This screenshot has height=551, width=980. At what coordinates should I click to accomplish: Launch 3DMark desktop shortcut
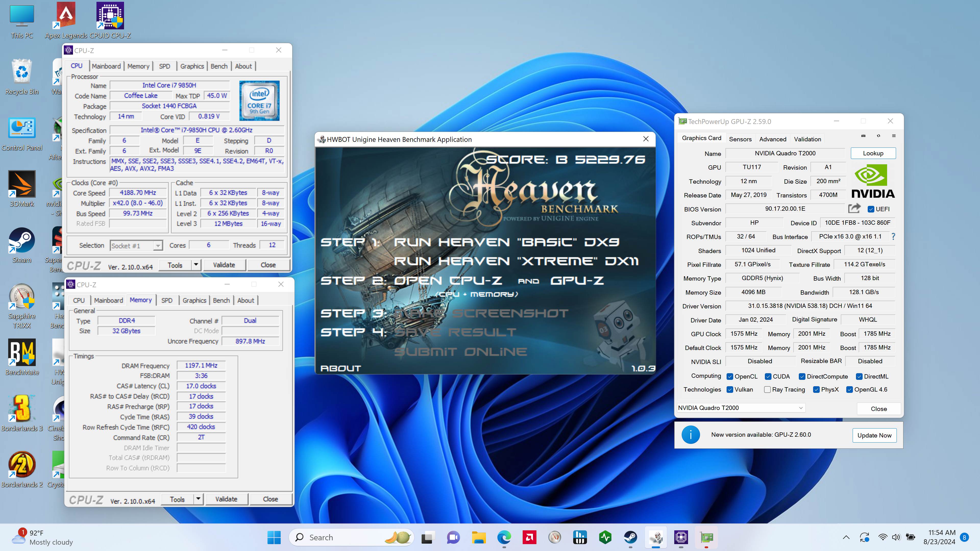22,189
